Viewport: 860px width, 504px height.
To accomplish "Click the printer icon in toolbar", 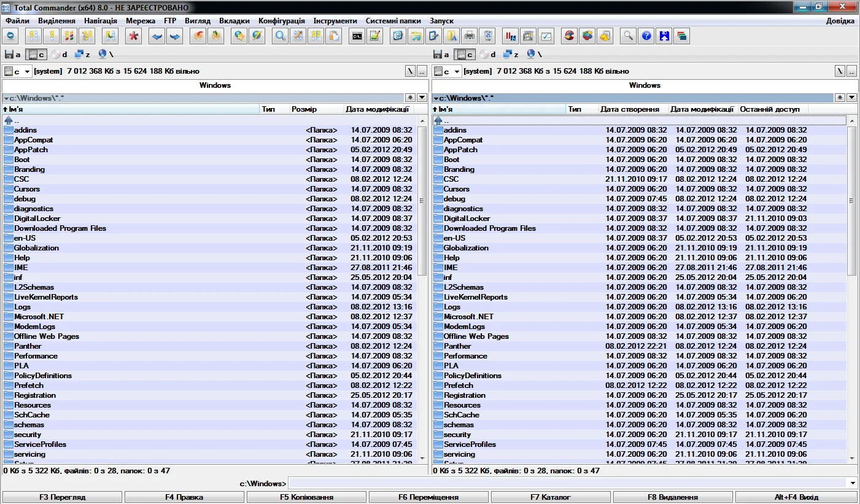I will (x=469, y=36).
